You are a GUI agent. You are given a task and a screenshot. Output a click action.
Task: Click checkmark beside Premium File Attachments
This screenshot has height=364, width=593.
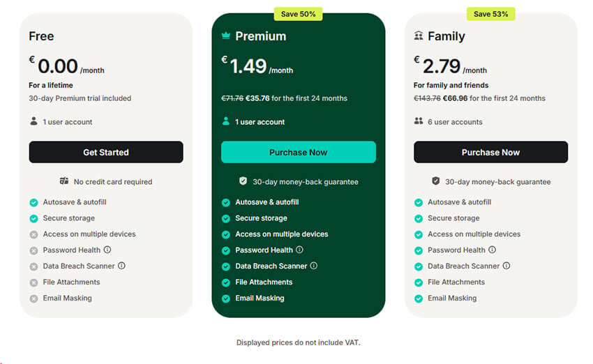[226, 282]
